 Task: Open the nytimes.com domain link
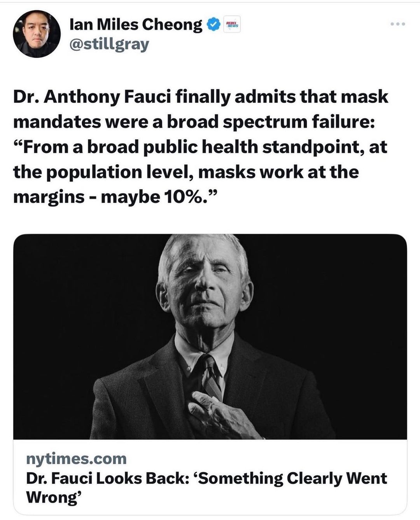click(76, 459)
